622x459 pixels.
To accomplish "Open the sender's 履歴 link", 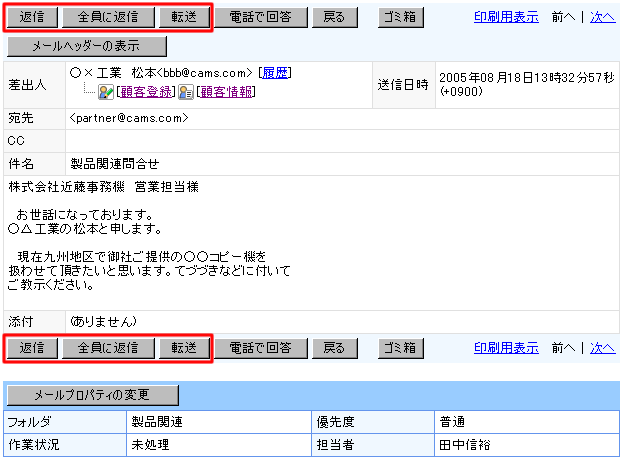I will pyautogui.click(x=275, y=73).
